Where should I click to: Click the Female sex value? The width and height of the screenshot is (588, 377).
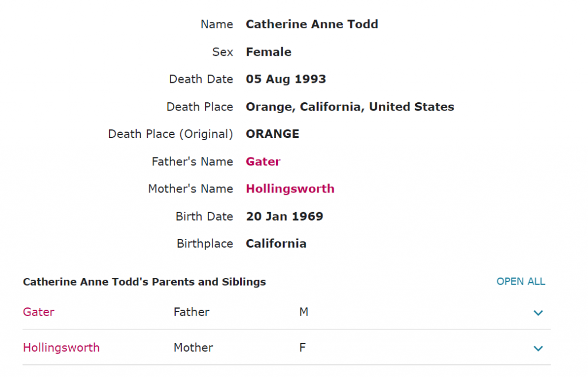point(268,52)
